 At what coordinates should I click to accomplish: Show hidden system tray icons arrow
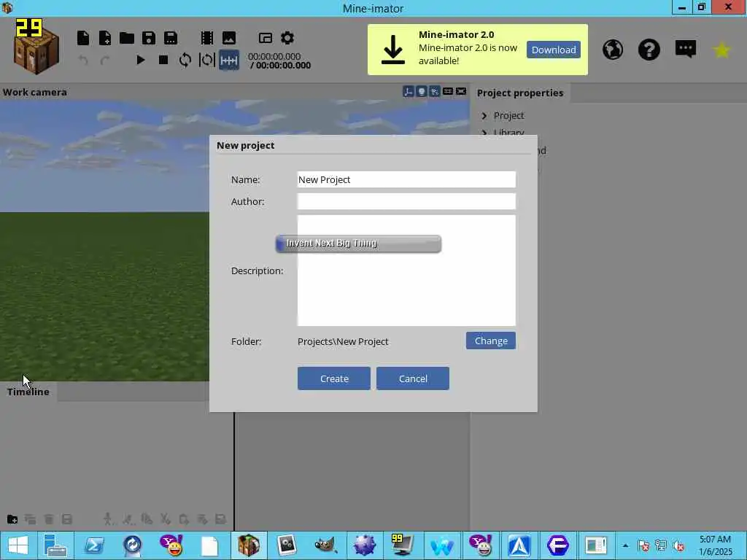625,545
